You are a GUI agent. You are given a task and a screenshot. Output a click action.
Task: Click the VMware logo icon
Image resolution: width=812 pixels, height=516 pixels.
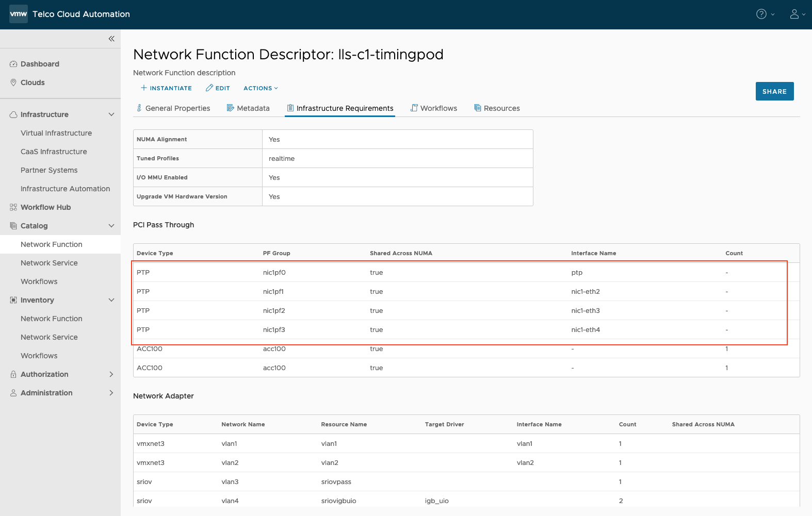18,14
